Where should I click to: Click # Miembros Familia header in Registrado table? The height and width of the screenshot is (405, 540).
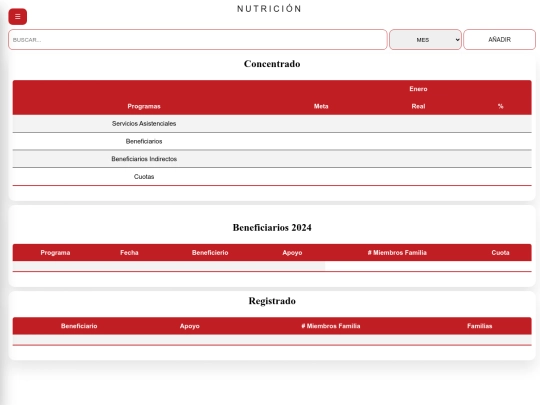tap(331, 326)
